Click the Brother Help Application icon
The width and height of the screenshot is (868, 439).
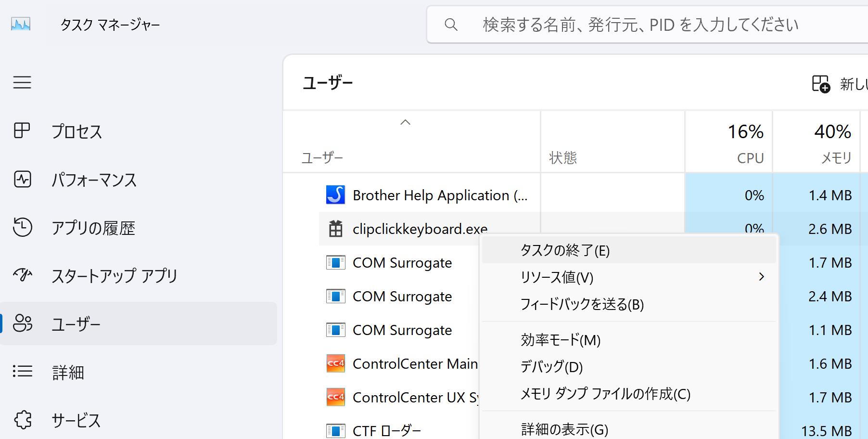click(x=335, y=195)
